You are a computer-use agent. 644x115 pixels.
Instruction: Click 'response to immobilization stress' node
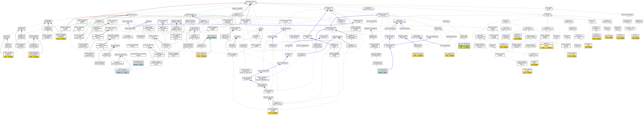click(596, 29)
